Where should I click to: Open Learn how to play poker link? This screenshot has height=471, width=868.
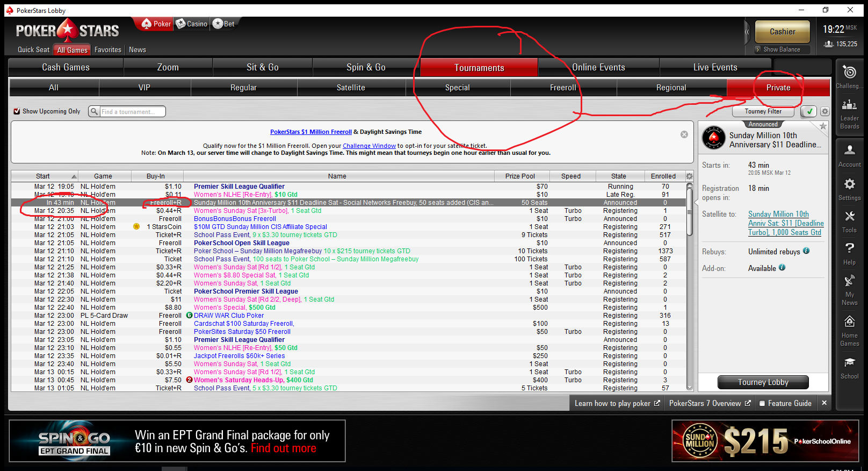[617, 403]
